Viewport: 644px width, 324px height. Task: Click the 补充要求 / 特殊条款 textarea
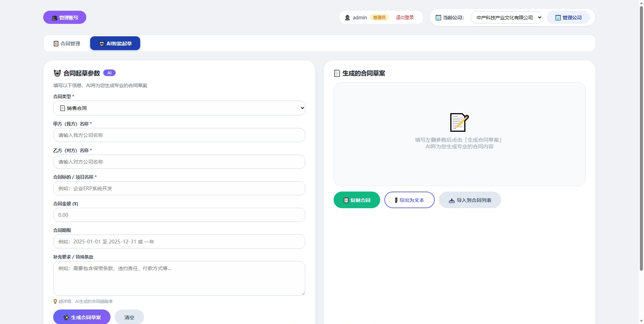(x=179, y=278)
